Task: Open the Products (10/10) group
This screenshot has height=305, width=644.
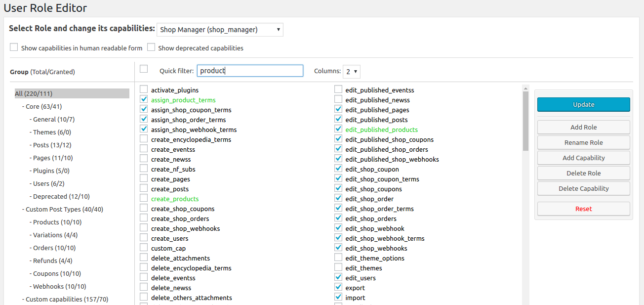Action: (x=57, y=222)
